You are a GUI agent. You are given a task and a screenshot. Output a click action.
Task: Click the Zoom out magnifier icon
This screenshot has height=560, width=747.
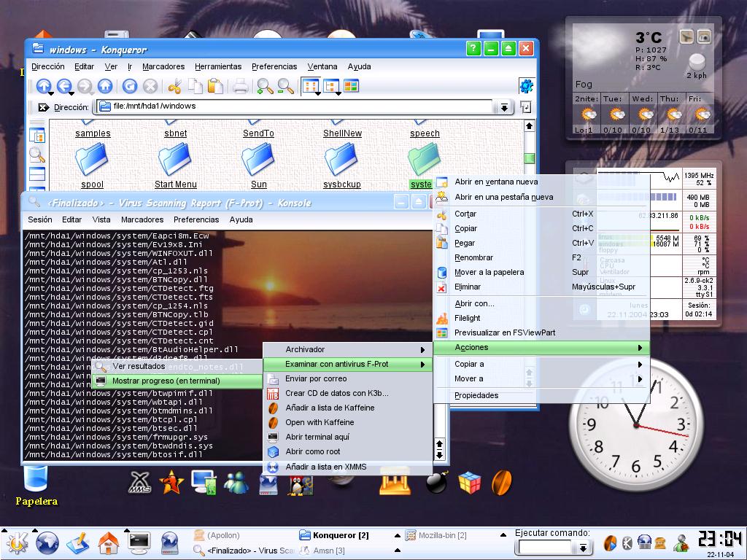[x=285, y=86]
